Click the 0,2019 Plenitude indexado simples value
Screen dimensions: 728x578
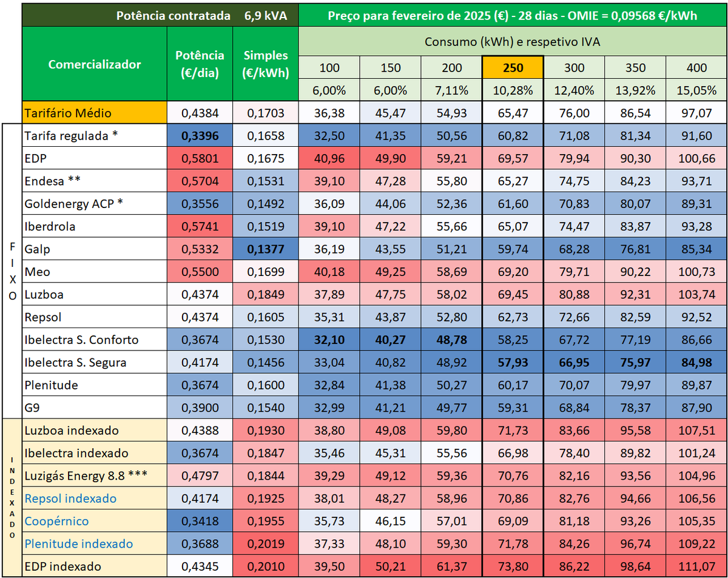pyautogui.click(x=266, y=544)
